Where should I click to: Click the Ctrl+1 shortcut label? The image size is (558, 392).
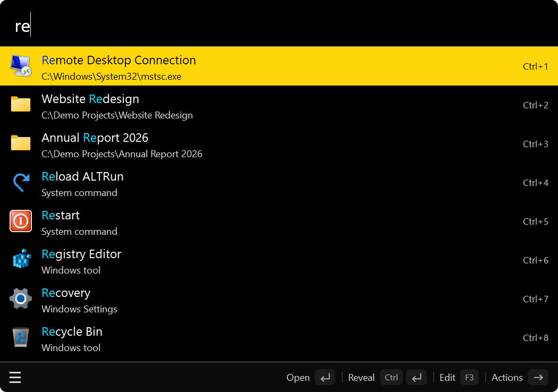pyautogui.click(x=536, y=66)
